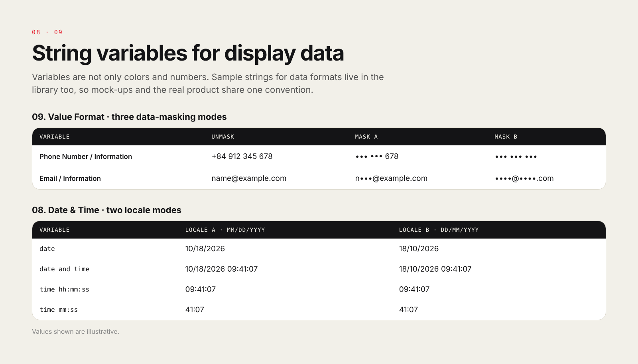Select the "date and time" variable label

click(x=64, y=269)
